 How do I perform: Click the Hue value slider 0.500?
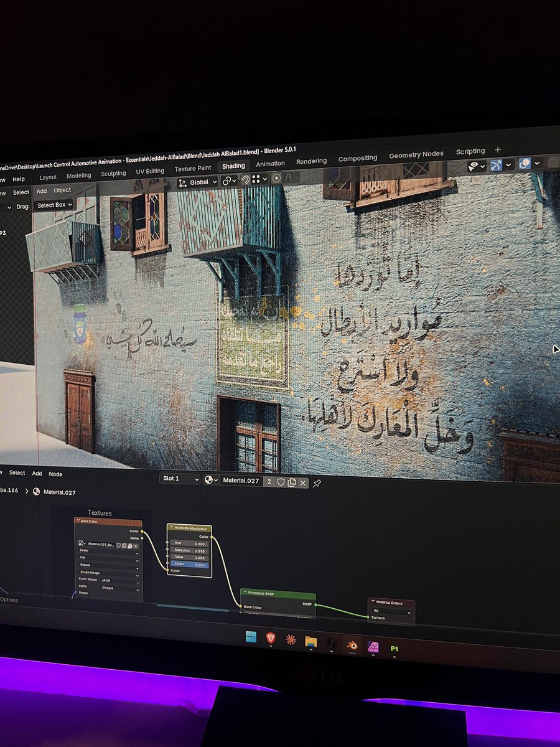point(190,543)
